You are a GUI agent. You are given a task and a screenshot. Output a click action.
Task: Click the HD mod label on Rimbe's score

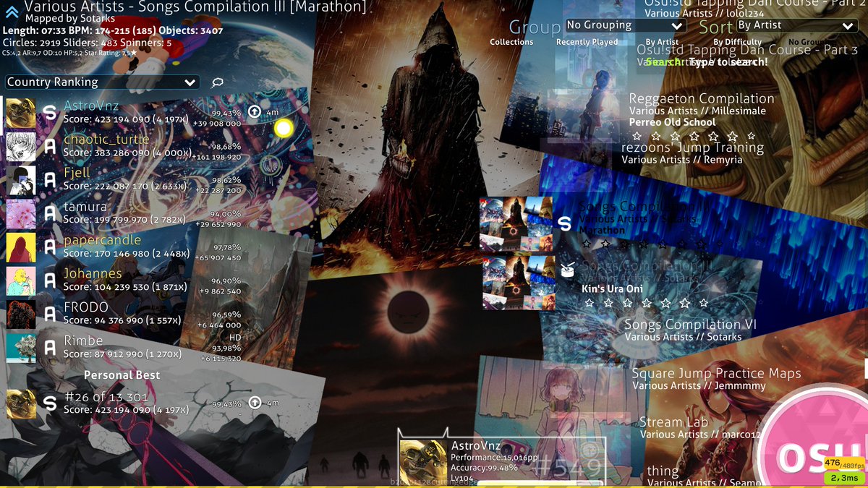point(235,338)
